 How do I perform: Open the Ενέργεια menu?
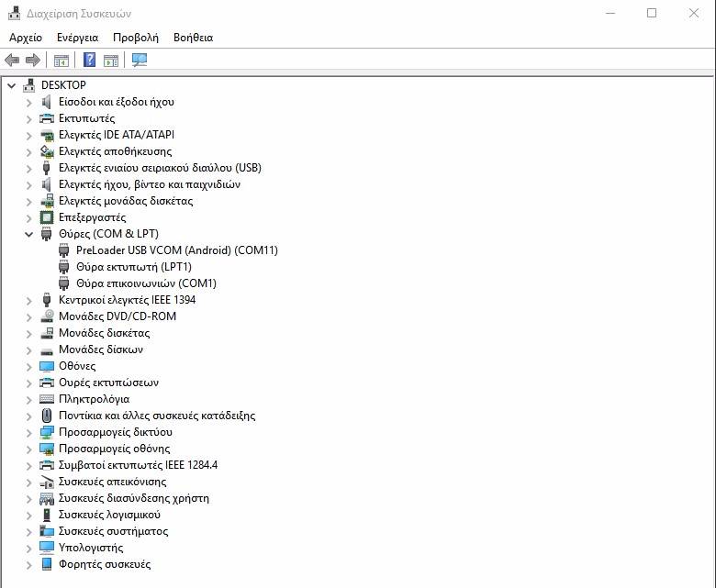coord(77,38)
